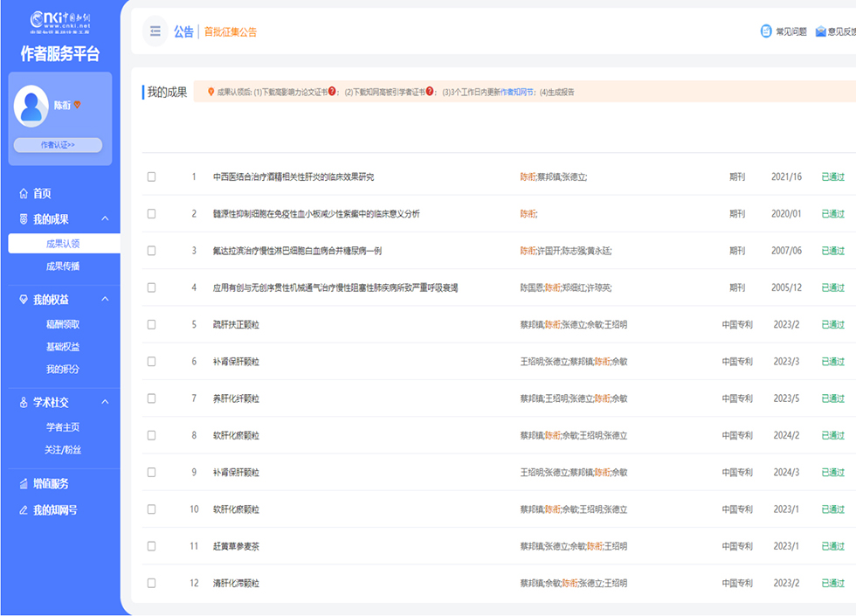Open the 成果传播 menu item

(63, 266)
